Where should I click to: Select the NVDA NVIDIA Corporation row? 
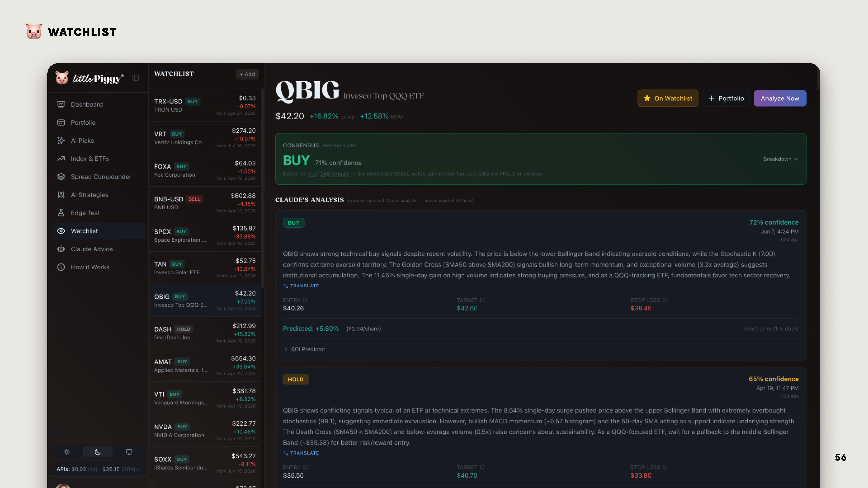[205, 431]
